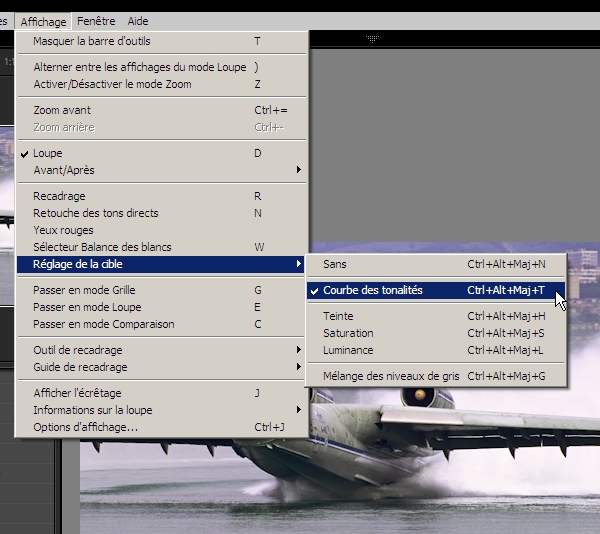Expand the Avant/Après submenu
The height and width of the screenshot is (534, 600).
(161, 170)
